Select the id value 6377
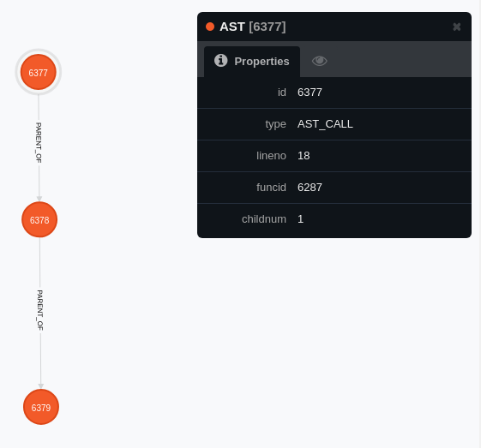 (310, 93)
